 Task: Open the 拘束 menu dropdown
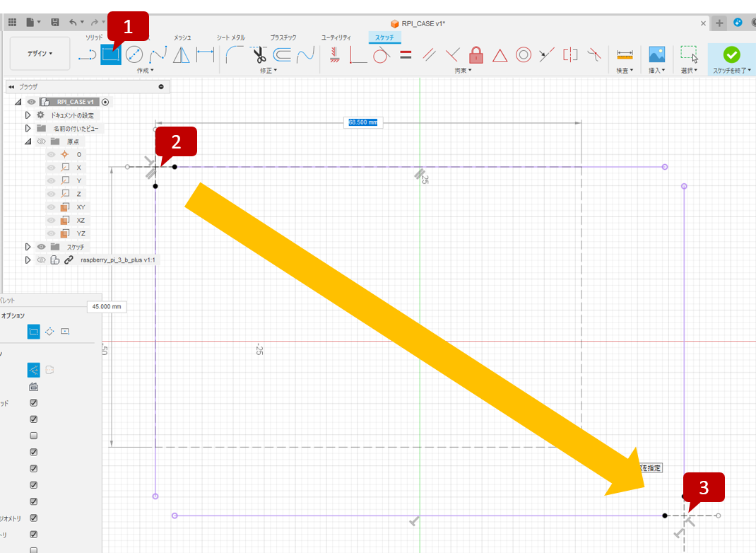click(463, 71)
